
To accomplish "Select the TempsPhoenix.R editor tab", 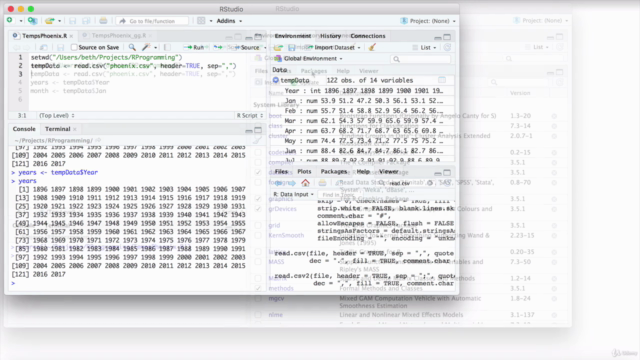I will [44, 36].
